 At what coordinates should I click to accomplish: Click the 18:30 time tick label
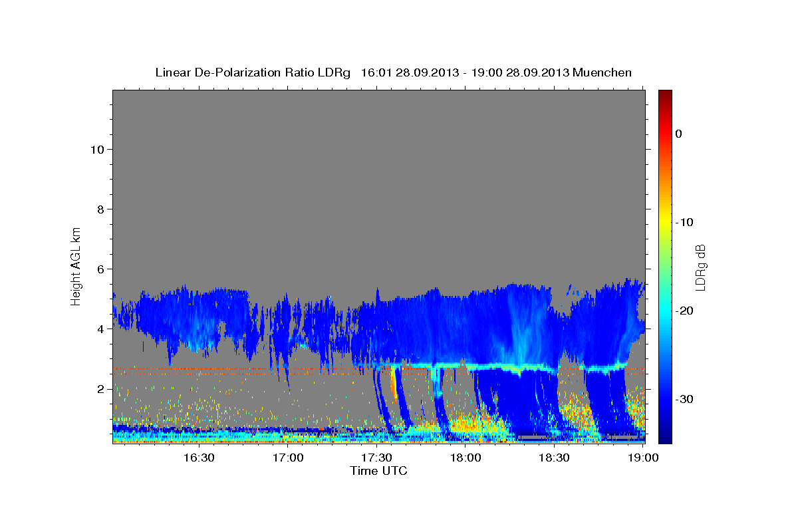click(554, 458)
